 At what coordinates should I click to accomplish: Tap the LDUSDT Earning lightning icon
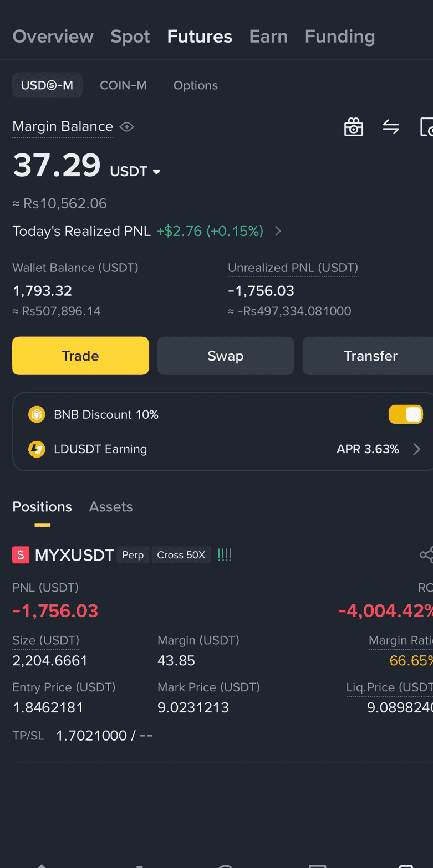[x=37, y=449]
